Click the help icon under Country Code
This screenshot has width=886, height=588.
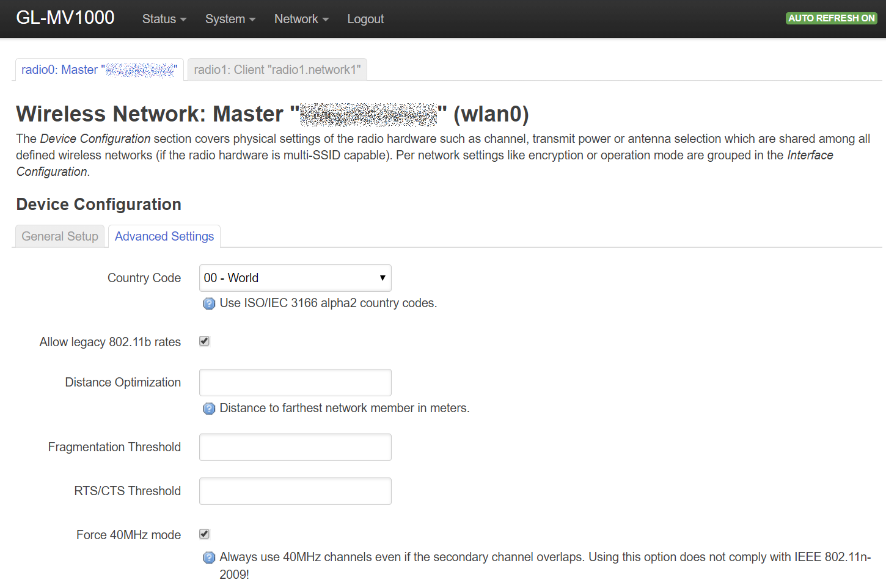point(209,303)
